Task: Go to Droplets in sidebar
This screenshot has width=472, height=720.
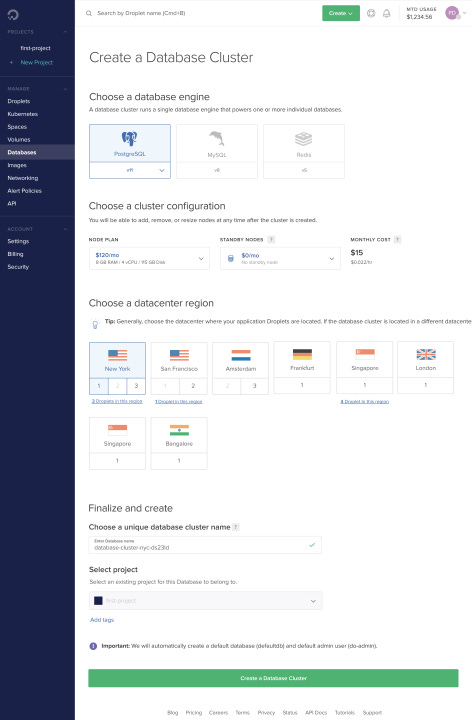Action: click(19, 101)
